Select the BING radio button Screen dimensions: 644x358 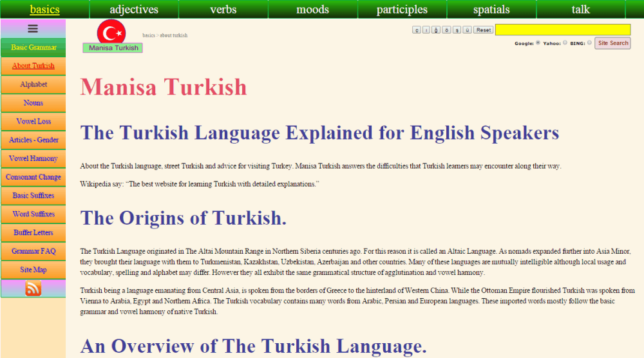point(589,42)
